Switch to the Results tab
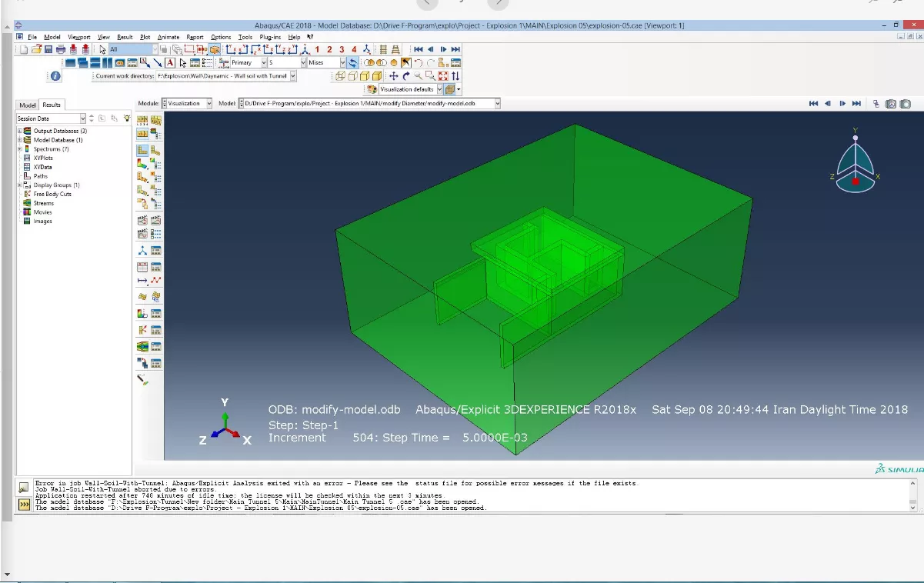Image resolution: width=924 pixels, height=583 pixels. (52, 105)
